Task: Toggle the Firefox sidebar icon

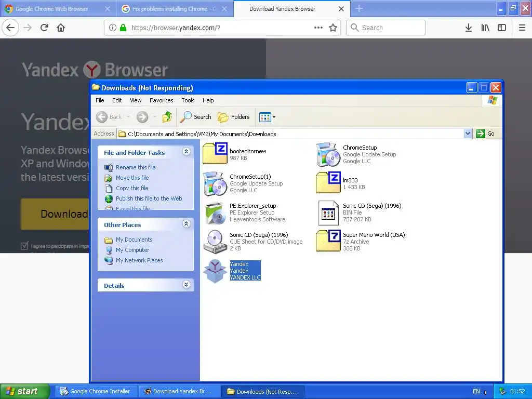Action: tap(502, 28)
